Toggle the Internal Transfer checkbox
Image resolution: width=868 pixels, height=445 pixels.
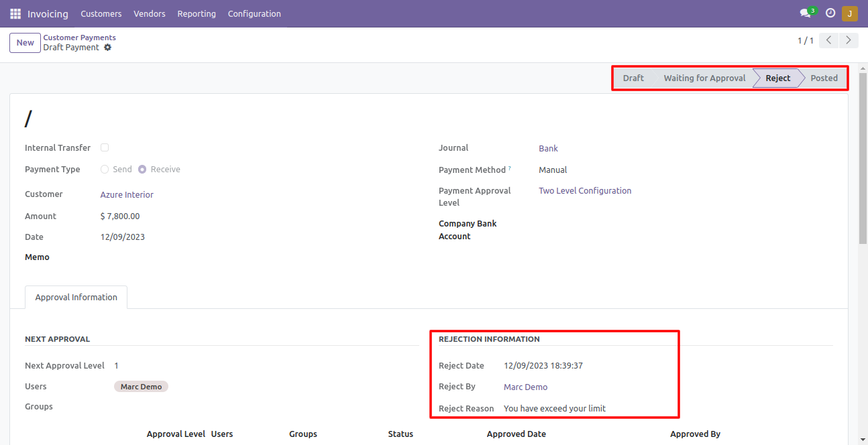pyautogui.click(x=105, y=147)
